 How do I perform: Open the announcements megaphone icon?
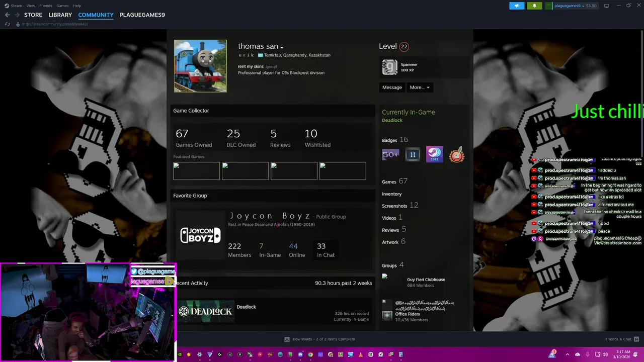tap(517, 6)
